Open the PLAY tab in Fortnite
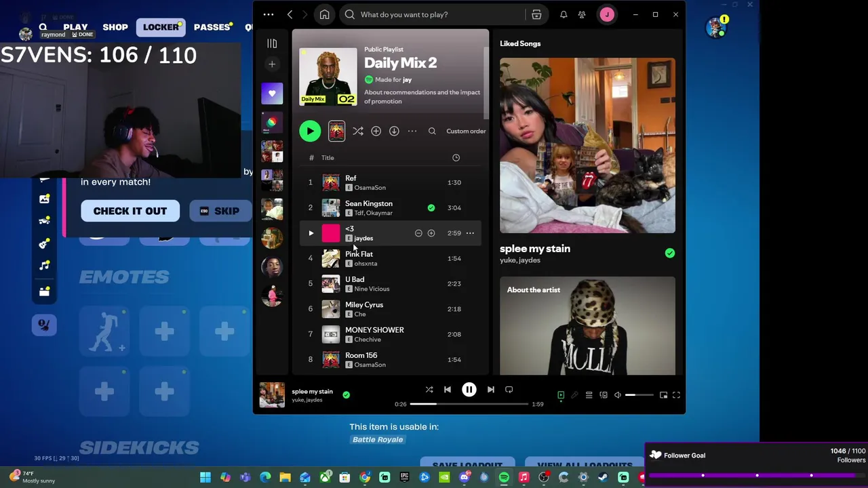This screenshot has width=868, height=488. (x=75, y=27)
